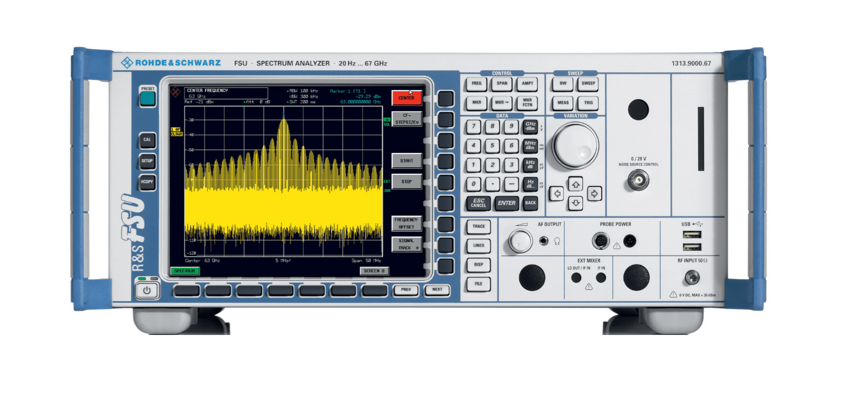Select the red CENTER softkey
The width and height of the screenshot is (868, 406).
tap(407, 98)
